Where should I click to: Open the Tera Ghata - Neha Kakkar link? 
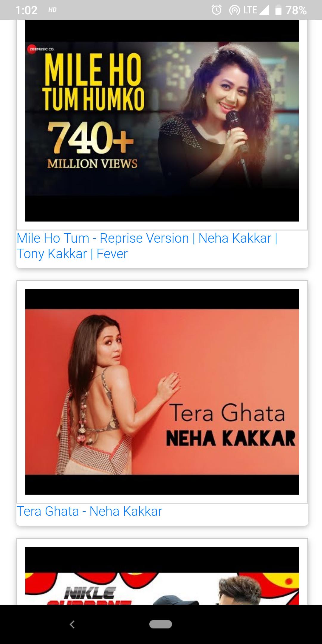pos(89,511)
